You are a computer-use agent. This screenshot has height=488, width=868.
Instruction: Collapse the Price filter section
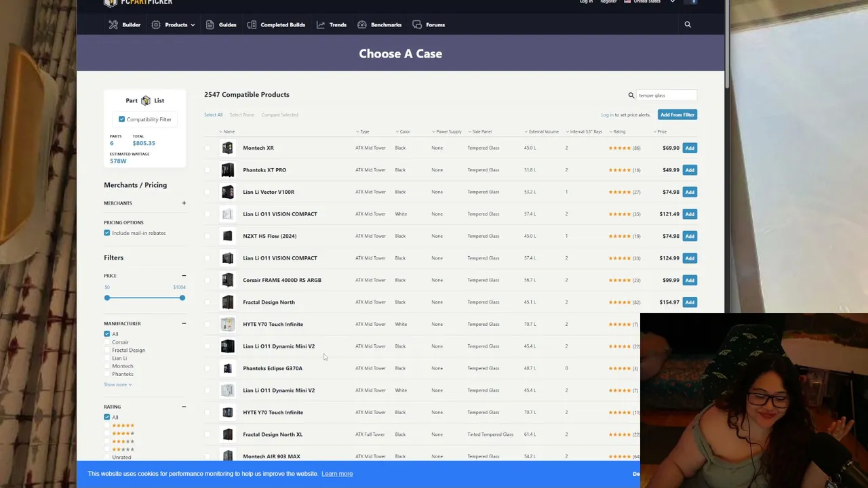click(183, 276)
